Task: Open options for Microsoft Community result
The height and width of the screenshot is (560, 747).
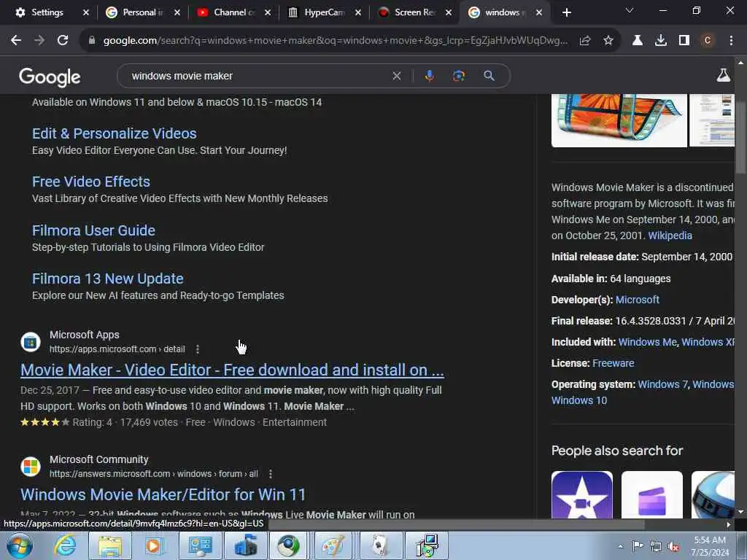Action: [x=271, y=474]
